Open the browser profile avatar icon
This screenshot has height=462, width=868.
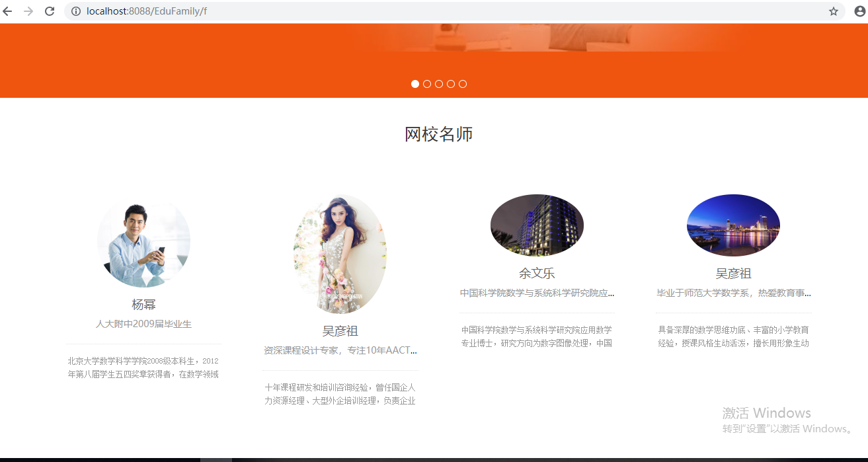(x=860, y=11)
